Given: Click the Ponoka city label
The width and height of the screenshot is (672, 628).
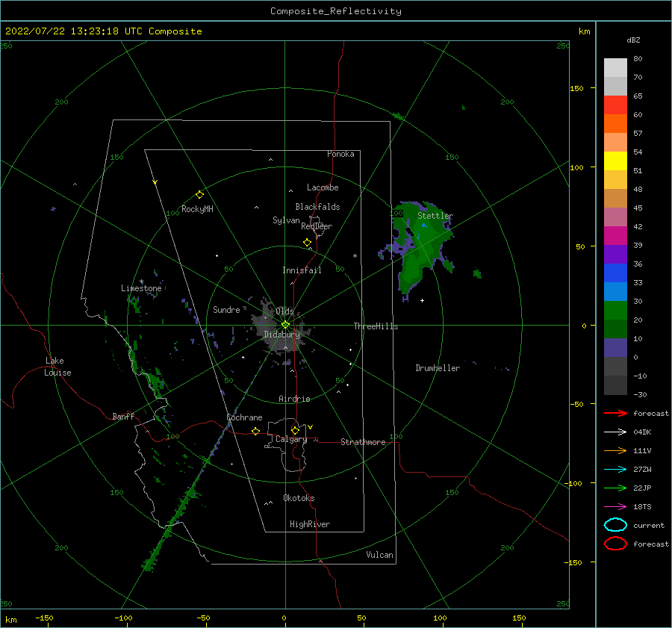Looking at the screenshot, I should coord(340,154).
